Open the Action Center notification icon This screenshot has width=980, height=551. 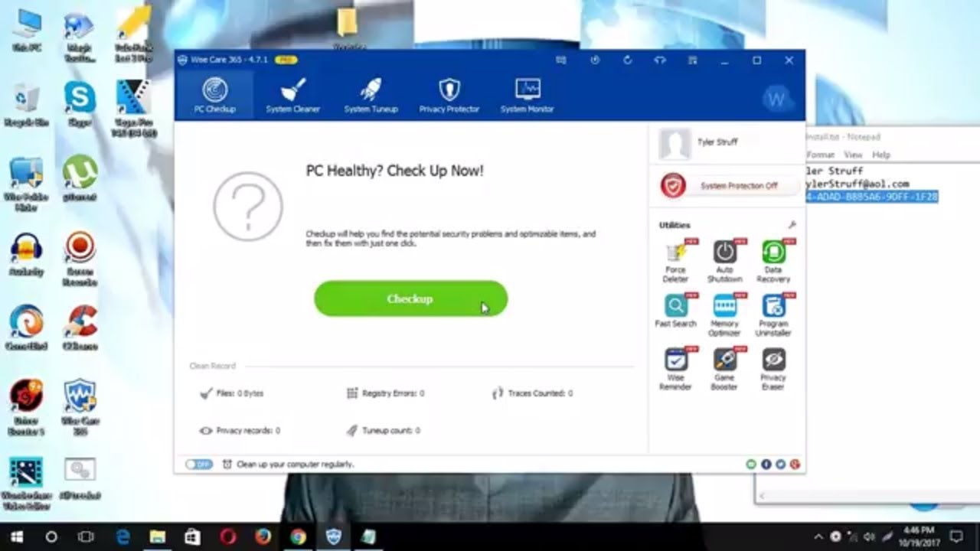pos(956,536)
